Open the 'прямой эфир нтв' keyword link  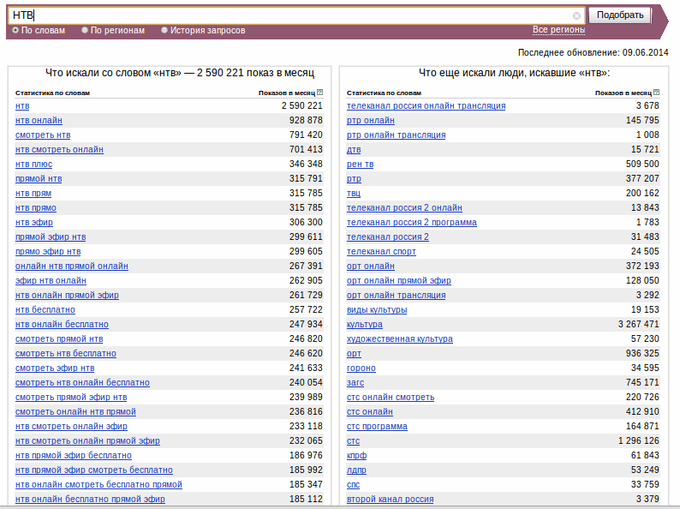tap(50, 237)
